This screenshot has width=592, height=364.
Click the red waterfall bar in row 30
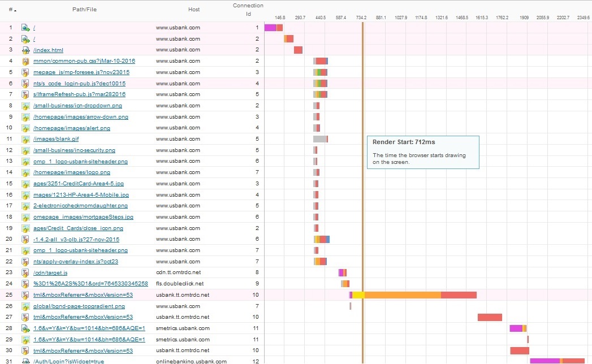(520, 351)
